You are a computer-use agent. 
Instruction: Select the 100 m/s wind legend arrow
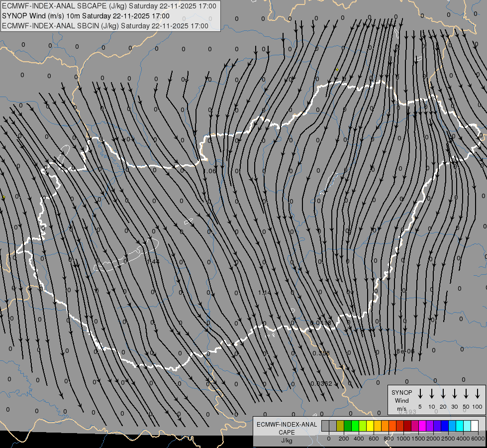click(478, 394)
